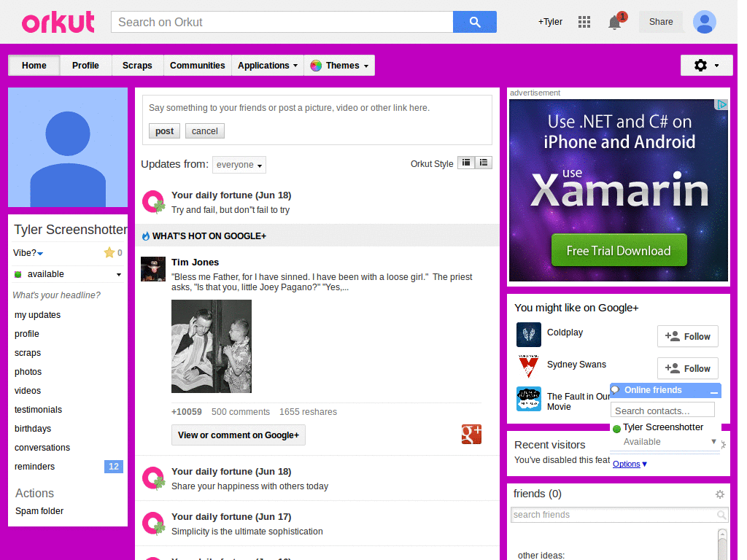The height and width of the screenshot is (560, 747).
Task: Open The Fault in Our Movie image
Action: tap(528, 399)
